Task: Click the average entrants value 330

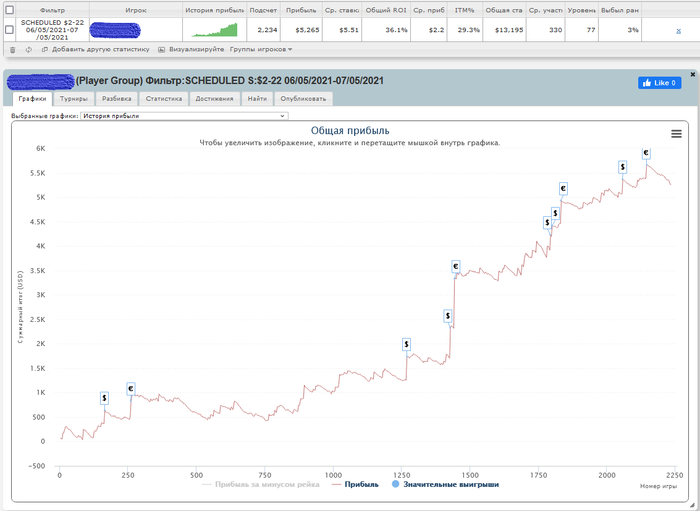Action: pos(556,30)
